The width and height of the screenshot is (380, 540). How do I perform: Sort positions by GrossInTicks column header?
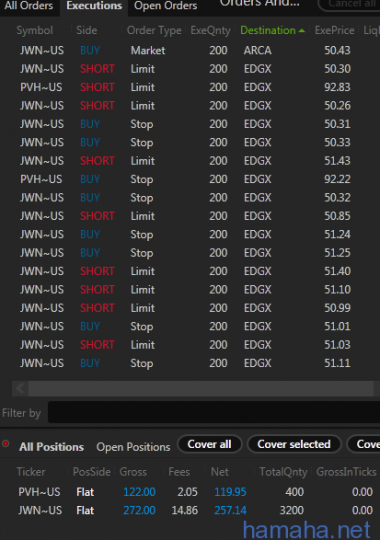tap(346, 471)
